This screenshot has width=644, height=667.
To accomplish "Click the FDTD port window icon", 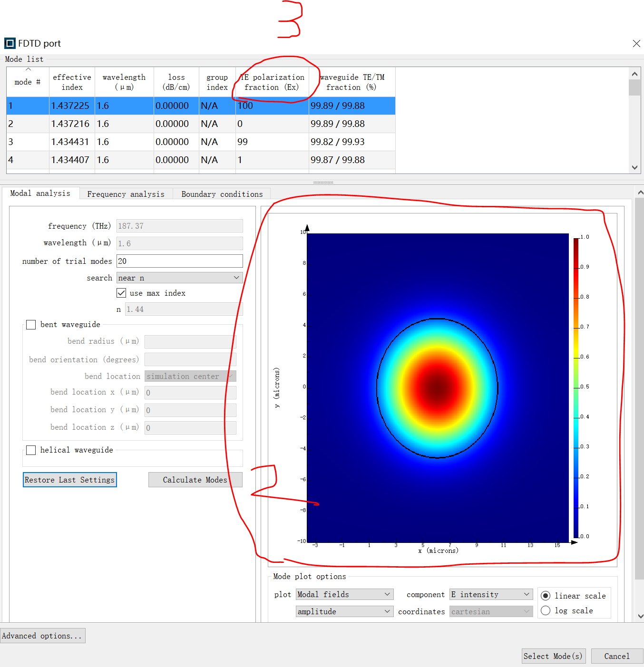I will [10, 43].
